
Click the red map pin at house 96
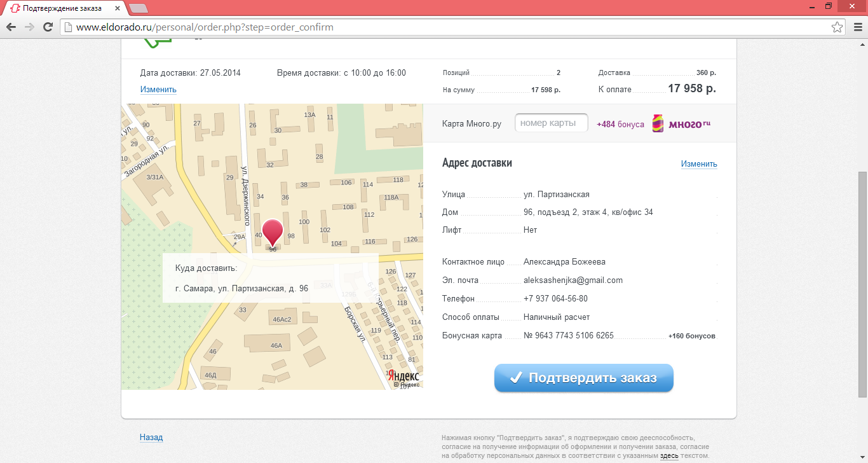pos(273,231)
